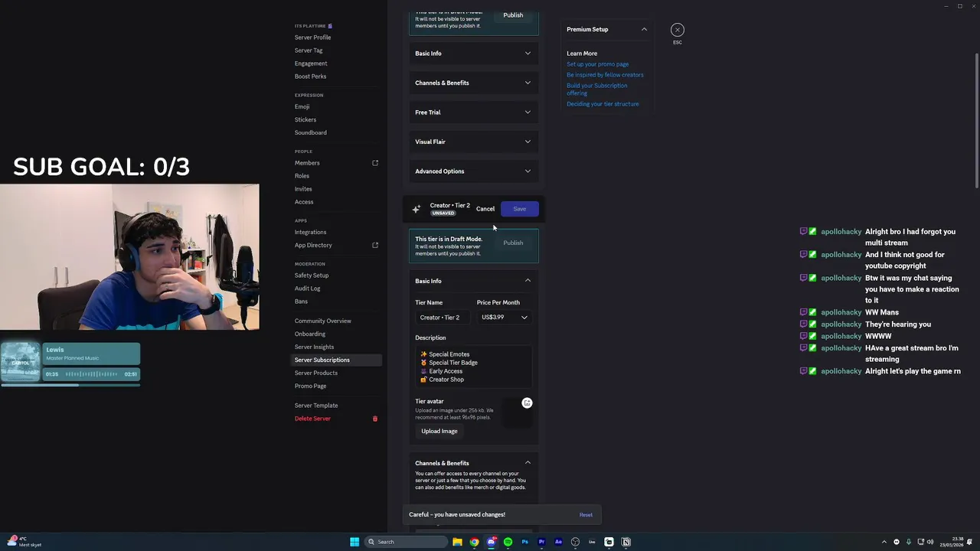The width and height of the screenshot is (980, 551).
Task: Publish tier in lower draft banner
Action: click(x=513, y=243)
